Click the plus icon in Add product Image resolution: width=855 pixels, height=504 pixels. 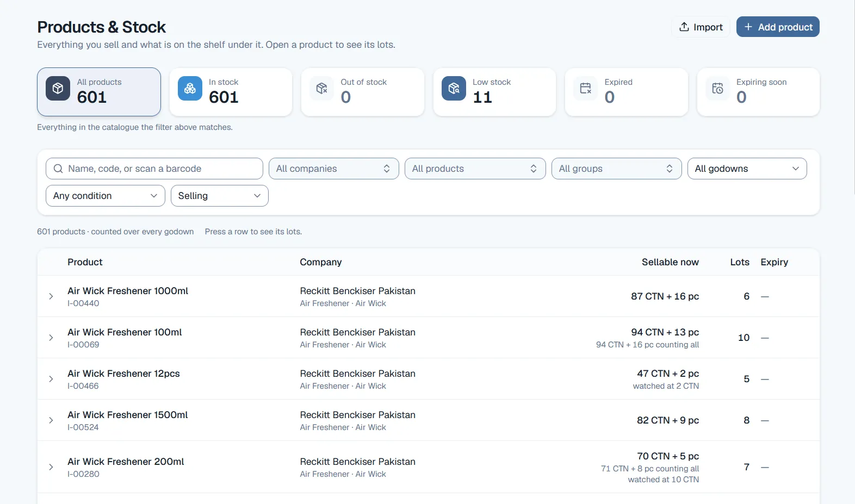[748, 27]
